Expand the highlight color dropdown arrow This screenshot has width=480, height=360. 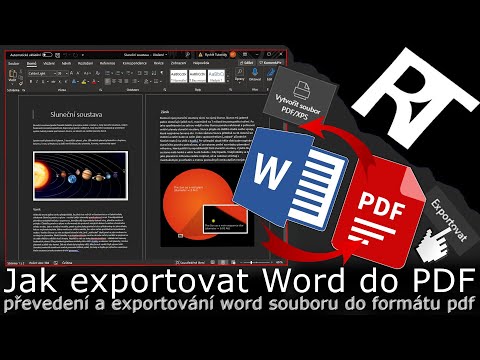coord(88,82)
